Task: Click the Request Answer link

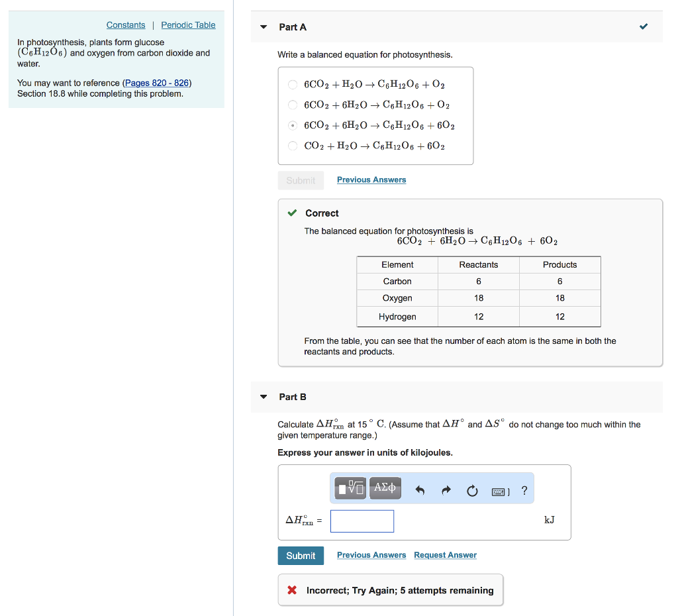Action: 446,555
